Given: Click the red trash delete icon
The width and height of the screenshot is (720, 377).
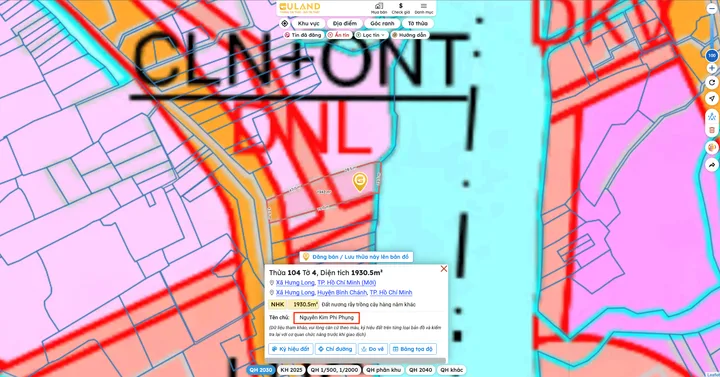Looking at the screenshot, I should coord(712,130).
